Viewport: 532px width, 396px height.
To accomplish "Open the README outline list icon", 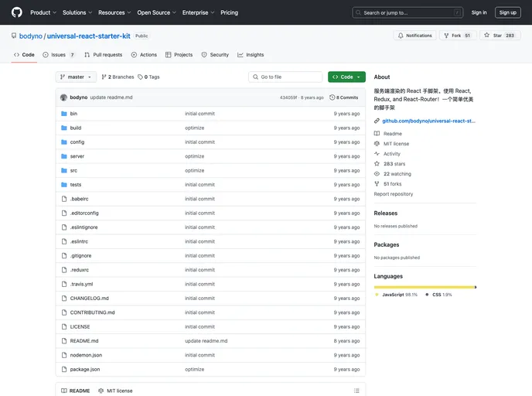I will click(356, 391).
